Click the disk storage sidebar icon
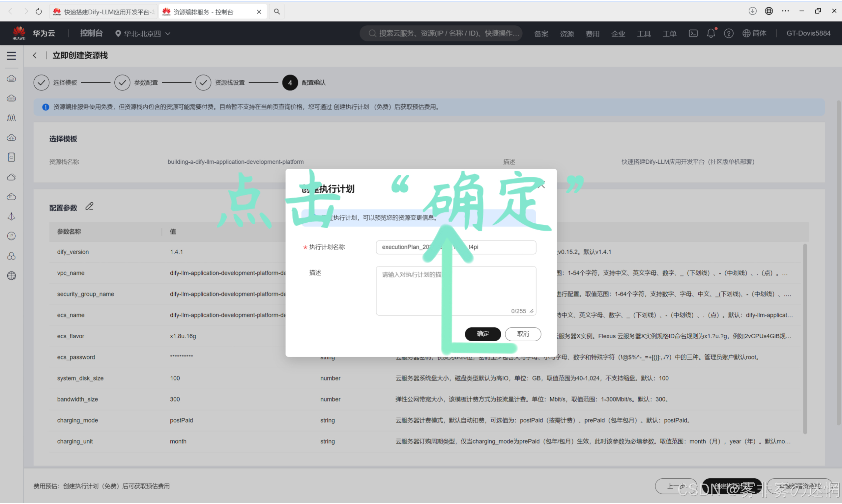842x504 pixels. coord(11,157)
